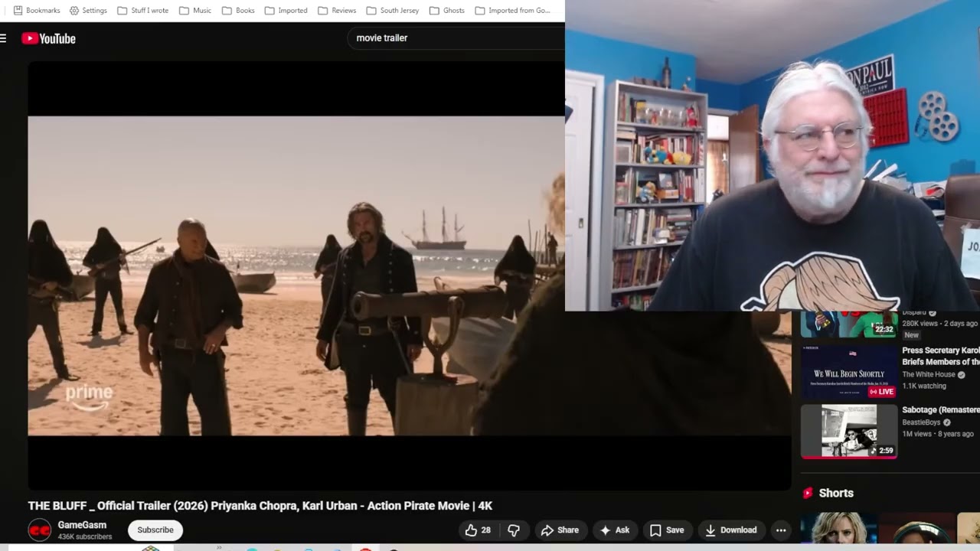The image size is (980, 551).
Task: Open the BeastieBoys channel name
Action: point(921,422)
